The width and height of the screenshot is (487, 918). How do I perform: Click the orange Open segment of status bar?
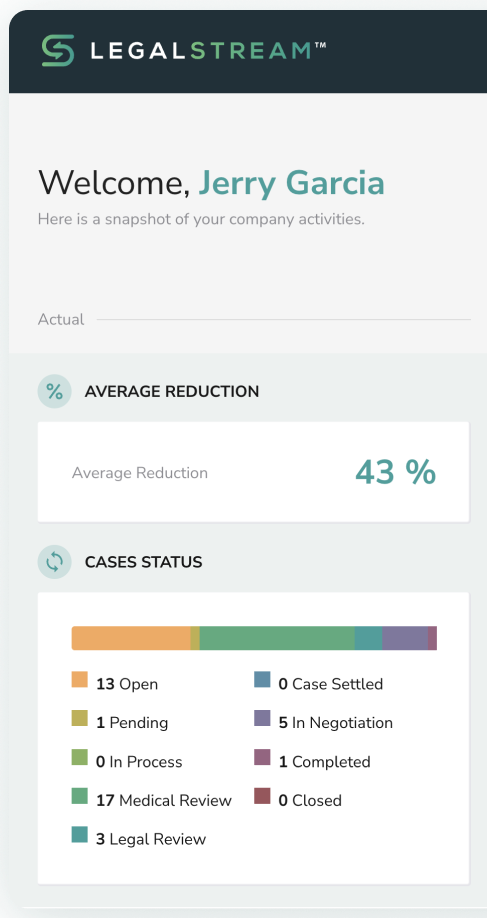tap(131, 638)
